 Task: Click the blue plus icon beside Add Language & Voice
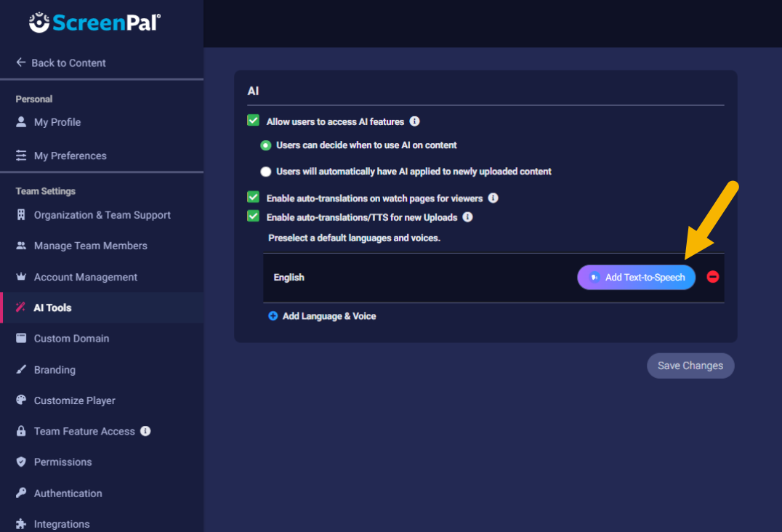(x=273, y=316)
